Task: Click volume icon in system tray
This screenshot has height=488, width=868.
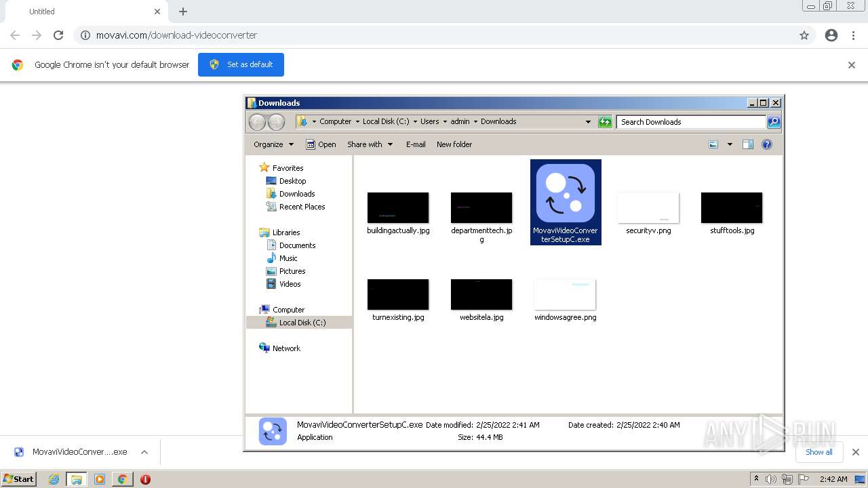Action: (x=771, y=479)
